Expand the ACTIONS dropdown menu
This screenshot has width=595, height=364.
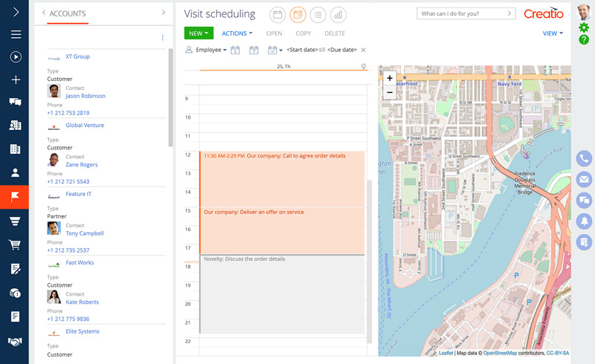[x=237, y=33]
